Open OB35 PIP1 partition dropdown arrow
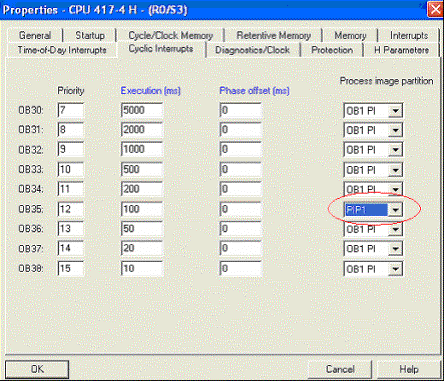Image resolution: width=444 pixels, height=381 pixels. point(395,210)
